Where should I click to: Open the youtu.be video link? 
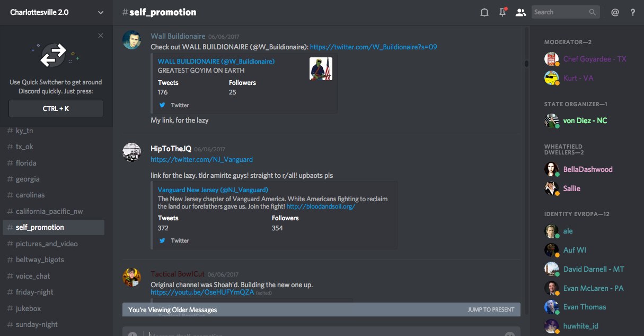point(202,292)
